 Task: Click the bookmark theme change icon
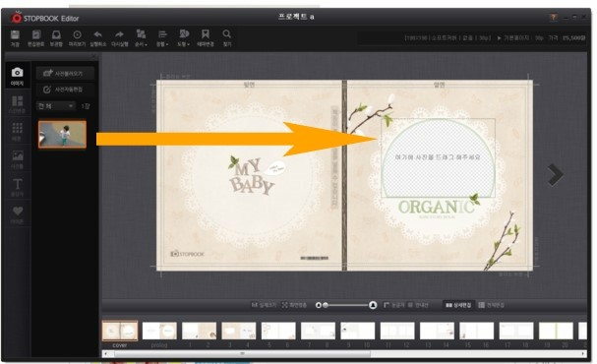click(x=206, y=38)
